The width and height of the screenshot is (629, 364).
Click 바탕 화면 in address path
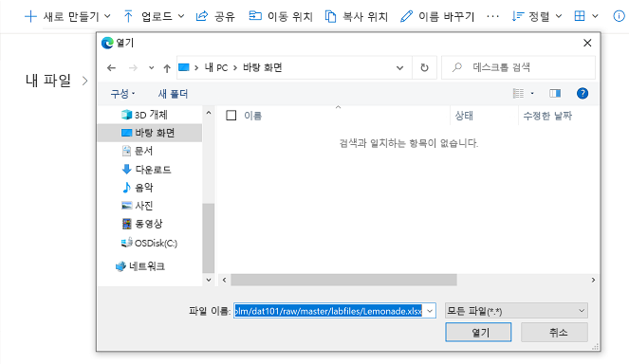[x=263, y=67]
